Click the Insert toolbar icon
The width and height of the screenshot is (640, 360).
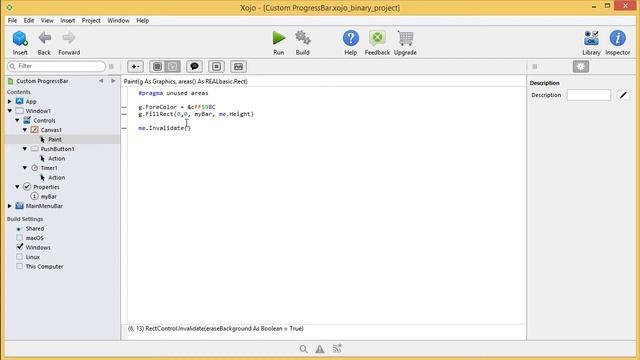[20, 38]
